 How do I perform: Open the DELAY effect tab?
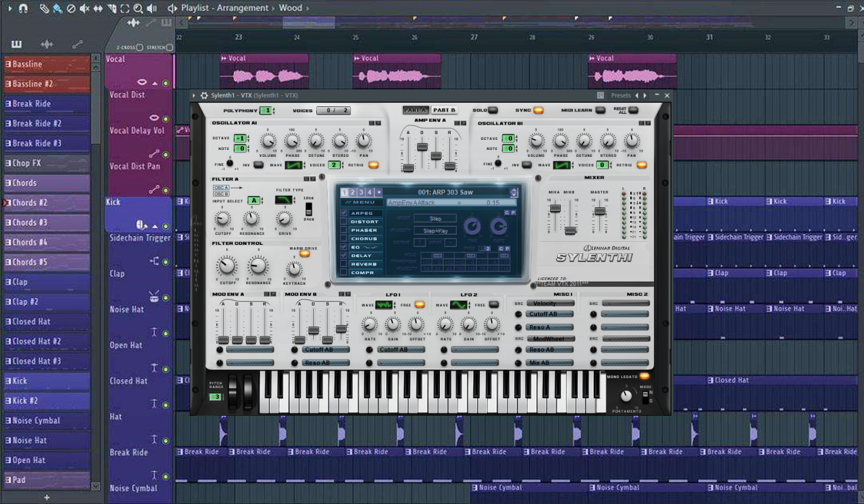click(365, 256)
